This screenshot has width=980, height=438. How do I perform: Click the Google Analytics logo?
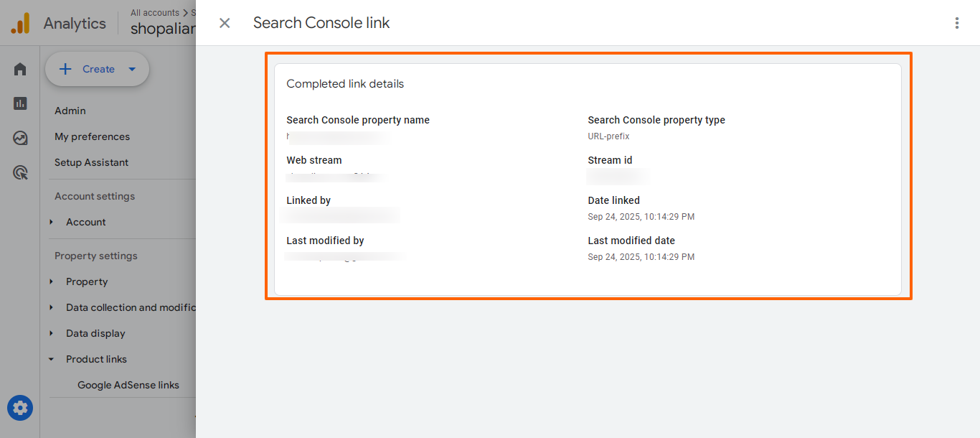(20, 23)
